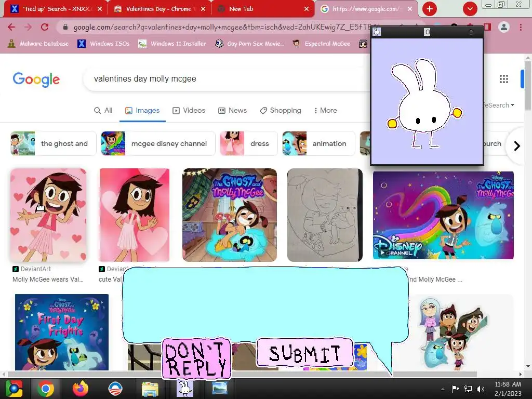532x399 pixels.
Task: Open the Shopping search tab
Action: 281,111
